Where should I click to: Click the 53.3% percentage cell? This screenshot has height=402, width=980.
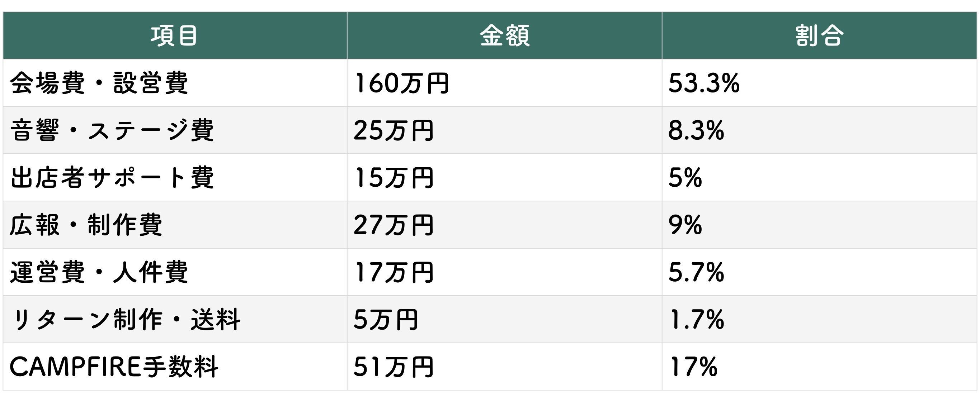point(704,83)
